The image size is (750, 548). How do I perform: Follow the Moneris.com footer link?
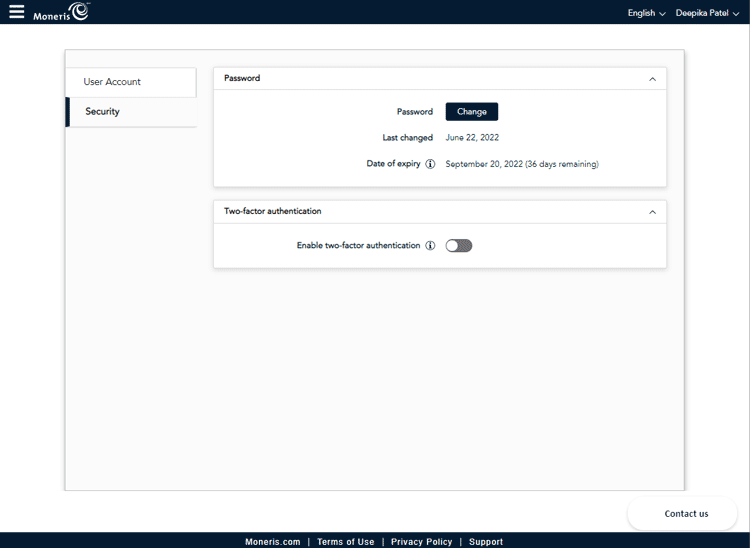(x=272, y=542)
